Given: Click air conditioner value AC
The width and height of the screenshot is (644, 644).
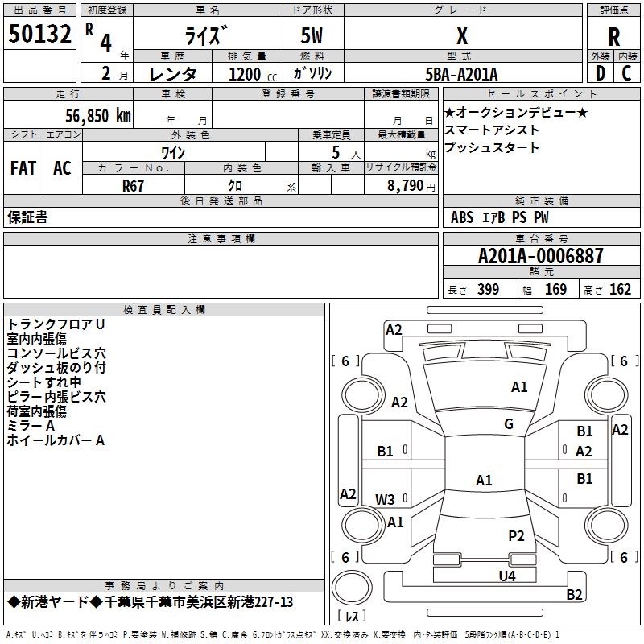Looking at the screenshot, I should pyautogui.click(x=62, y=168).
